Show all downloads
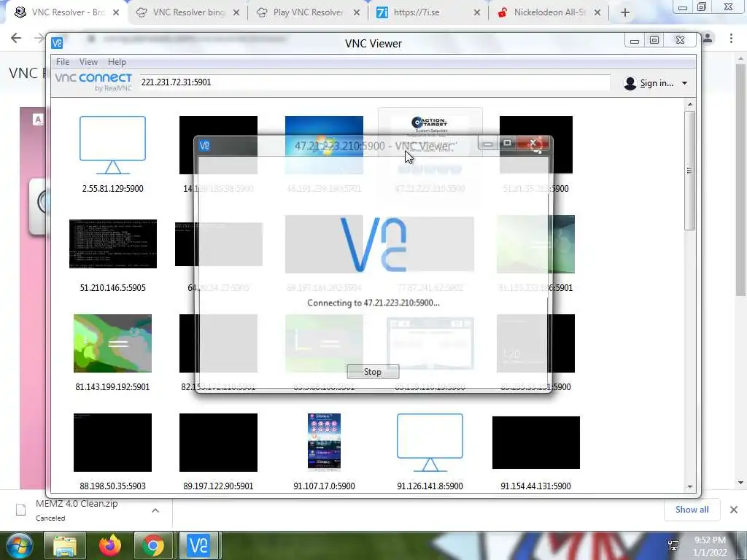This screenshot has height=560, width=747. coord(692,510)
